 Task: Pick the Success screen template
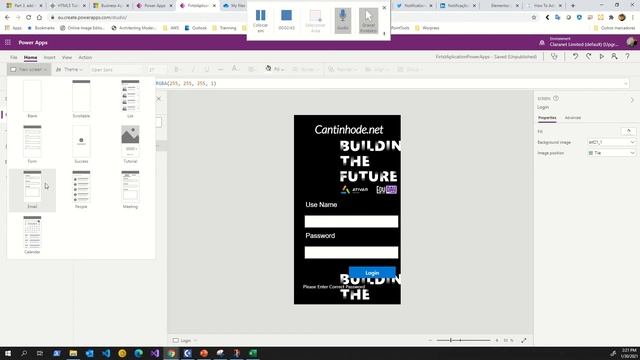pos(81,144)
